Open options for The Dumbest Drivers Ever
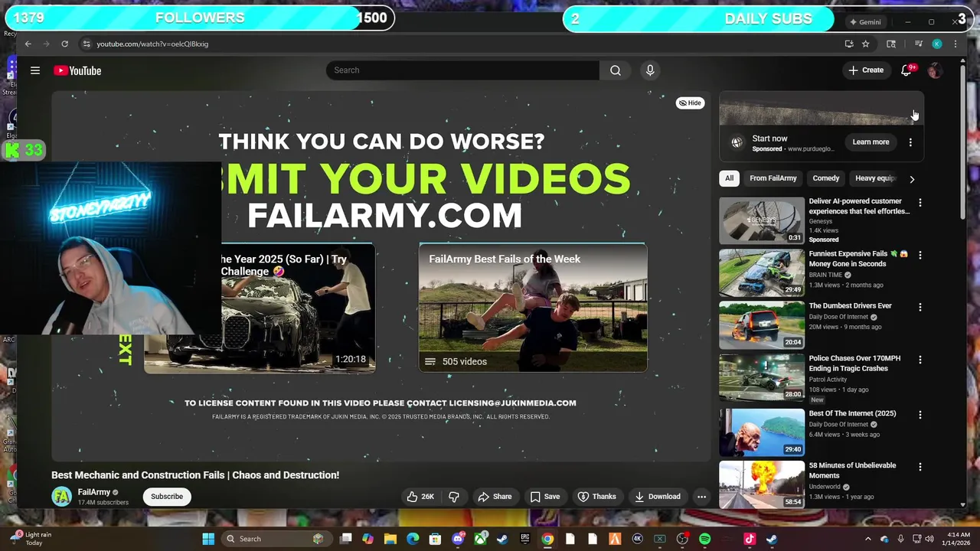Viewport: 980px width, 551px height. [920, 307]
